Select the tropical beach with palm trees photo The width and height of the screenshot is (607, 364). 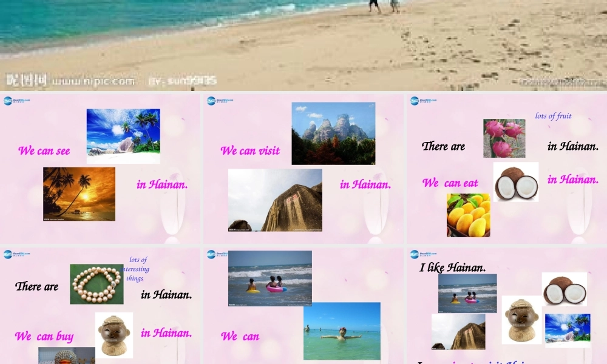(x=123, y=136)
